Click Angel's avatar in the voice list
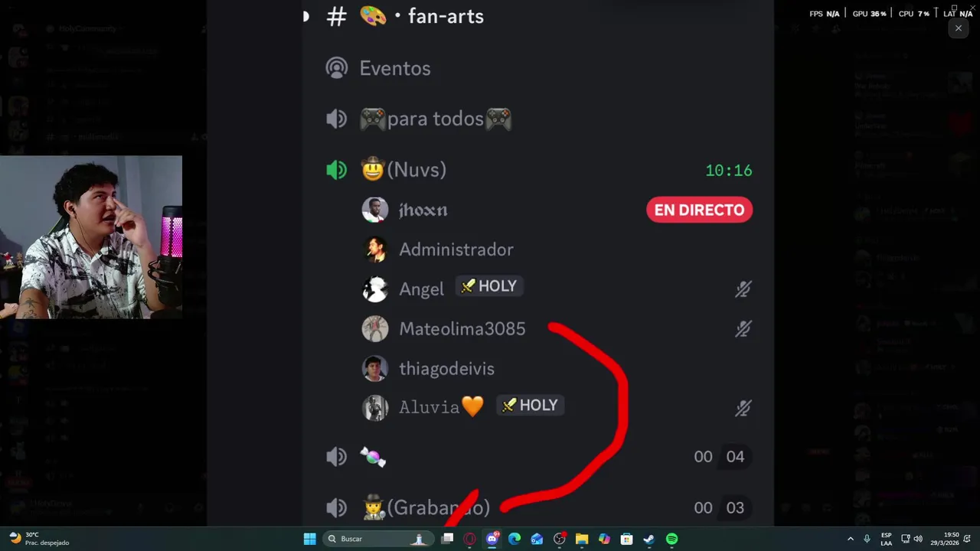Image resolution: width=980 pixels, height=551 pixels. (374, 289)
